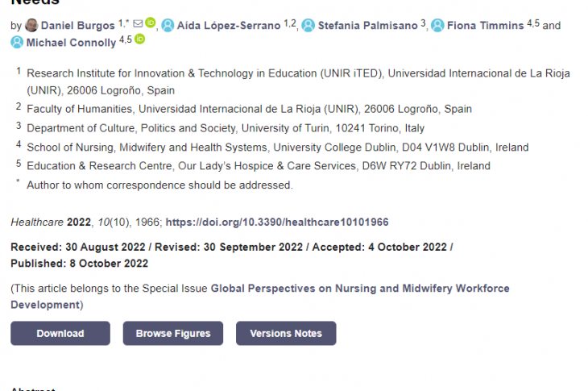Click the email envelope icon for Daniel Burgos
The width and height of the screenshot is (588, 391).
point(138,24)
